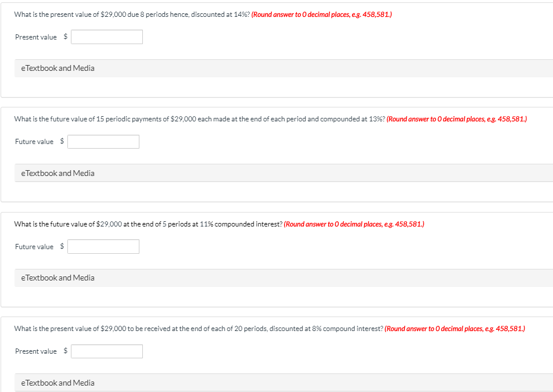Click the question text about each of 20 periods
Image resolution: width=553 pixels, height=392 pixels.
coord(199,329)
